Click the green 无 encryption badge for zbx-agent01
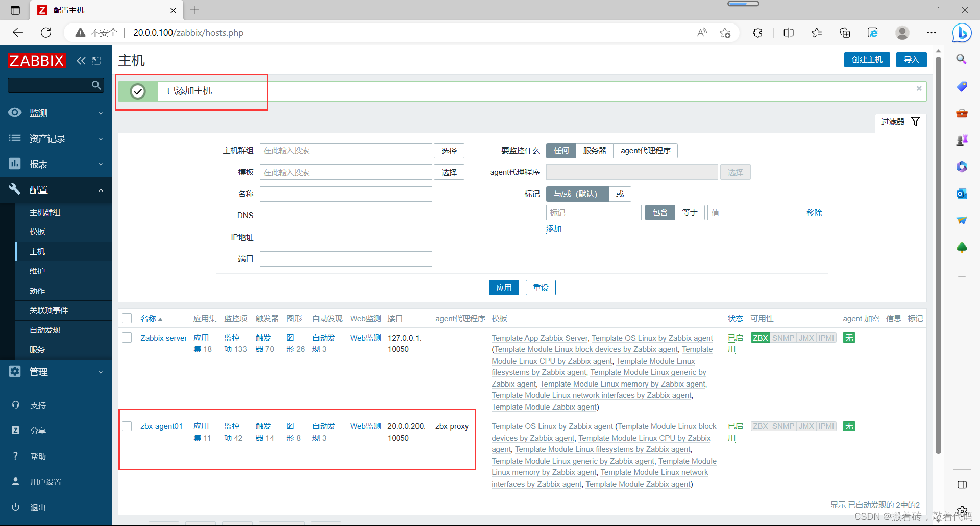The image size is (980, 526). pos(849,426)
